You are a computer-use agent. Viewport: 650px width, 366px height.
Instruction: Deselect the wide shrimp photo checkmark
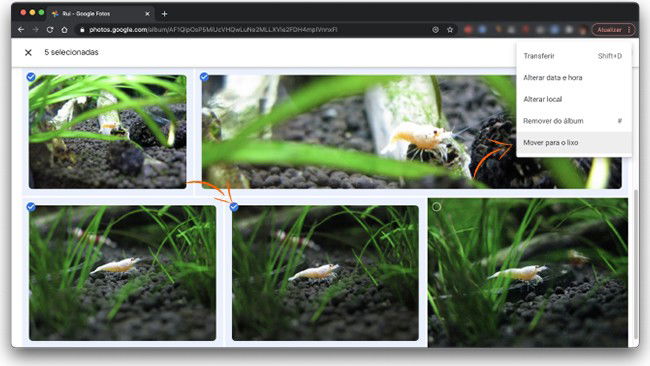coord(204,77)
